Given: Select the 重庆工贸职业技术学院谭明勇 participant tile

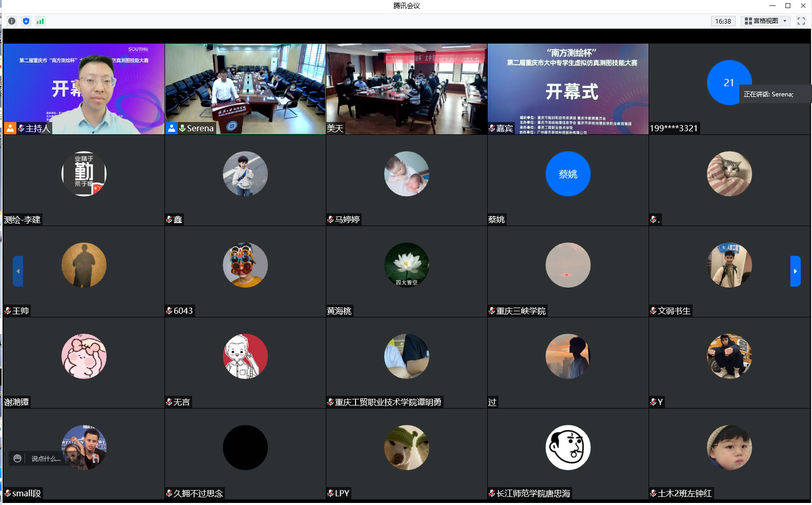Looking at the screenshot, I should (406, 362).
